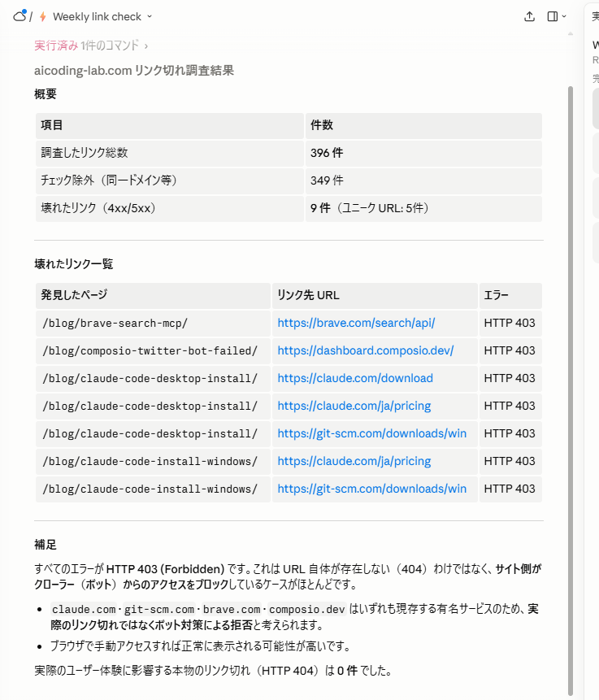Screen dimensions: 599x700
Task: Click the 概要 heading
Action: coord(46,93)
